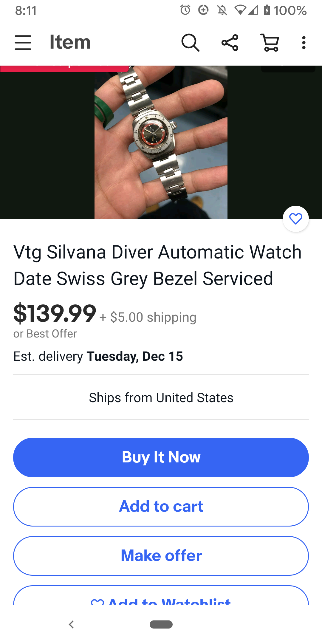Open the hamburger navigation menu

(23, 42)
